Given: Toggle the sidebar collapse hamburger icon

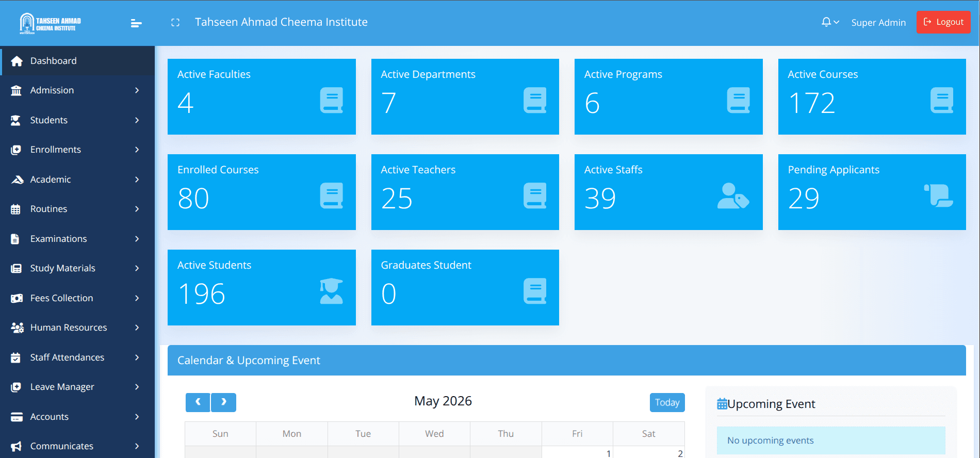Looking at the screenshot, I should (136, 23).
